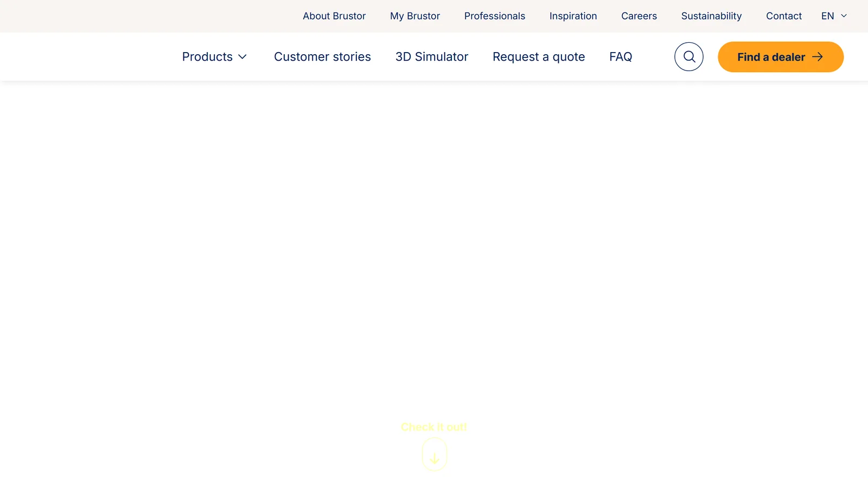
Task: Visit the About Brustor link
Action: tap(334, 16)
